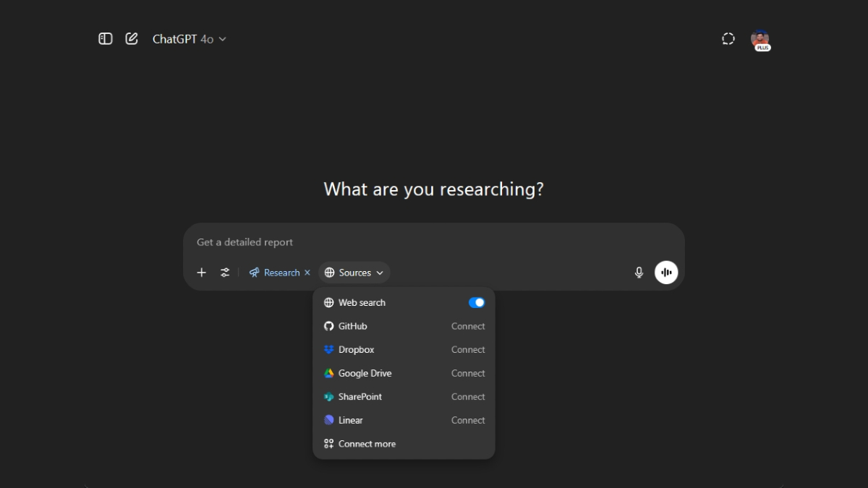Open the Connect more option
868x488 pixels.
367,444
